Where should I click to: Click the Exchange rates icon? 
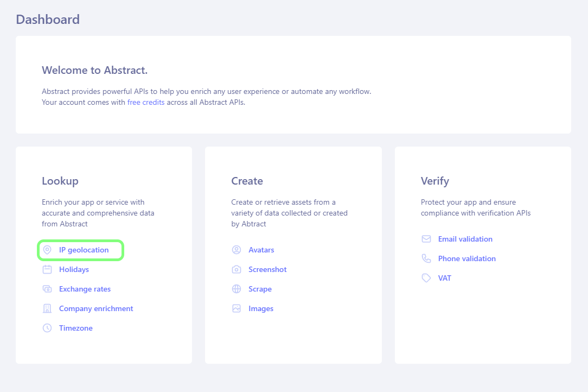click(47, 289)
